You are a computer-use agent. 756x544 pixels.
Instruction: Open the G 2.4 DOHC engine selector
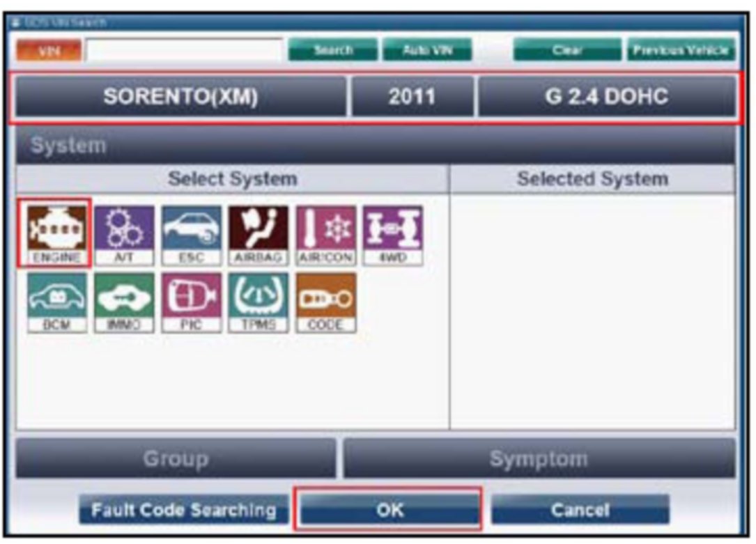pyautogui.click(x=605, y=97)
